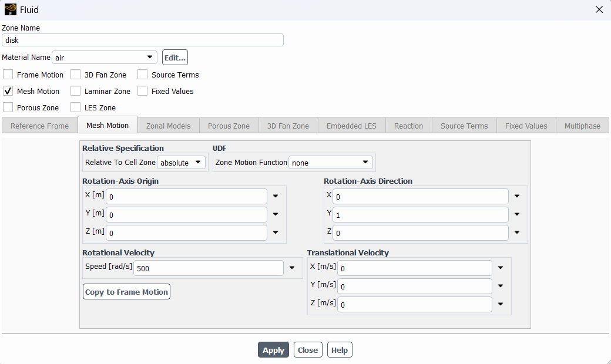Viewport: 611px width, 364px height.
Task: Open Rotational Velocity Speed parameter arrow
Action: coord(292,268)
